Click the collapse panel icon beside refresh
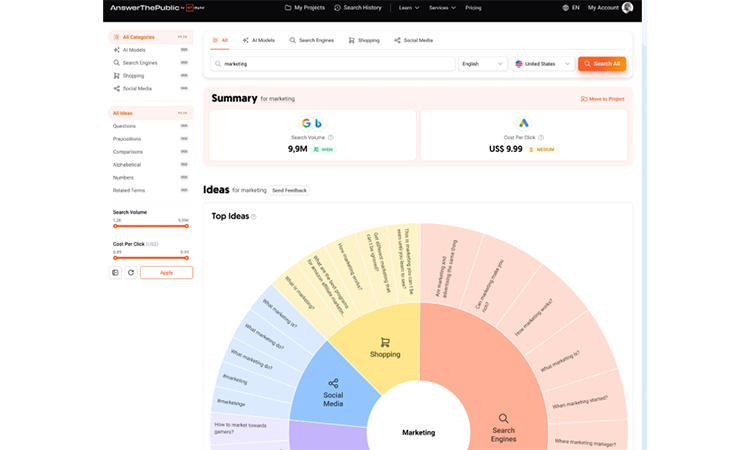This screenshot has width=750, height=450. coord(115,272)
